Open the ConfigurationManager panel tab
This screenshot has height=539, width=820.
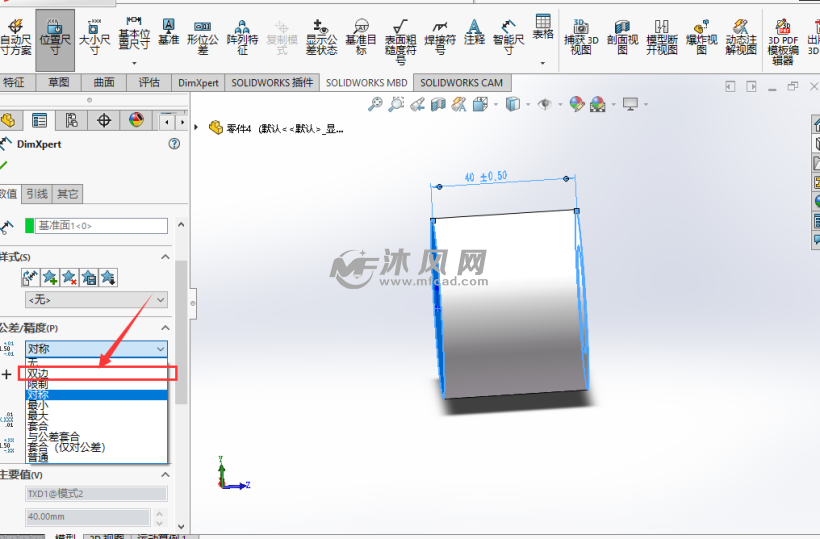[72, 121]
